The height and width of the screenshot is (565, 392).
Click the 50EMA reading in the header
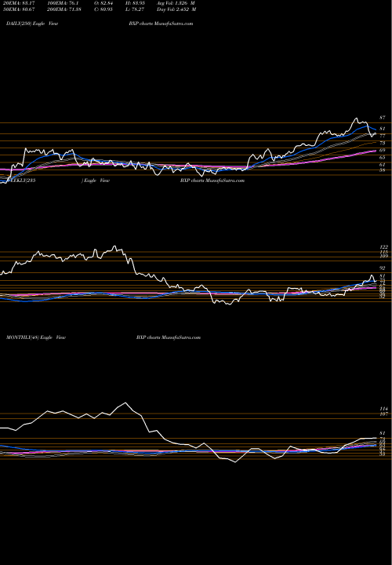20,9
